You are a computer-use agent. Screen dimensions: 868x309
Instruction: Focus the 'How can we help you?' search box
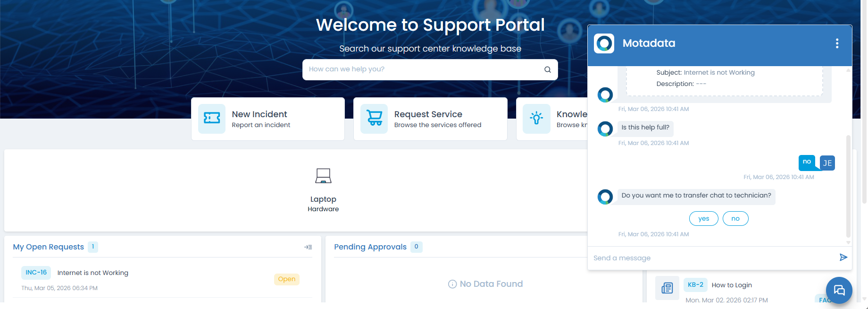coord(422,69)
